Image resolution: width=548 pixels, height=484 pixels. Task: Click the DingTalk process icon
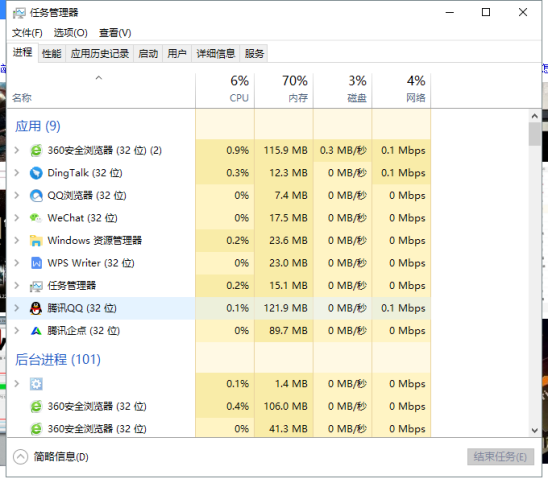(36, 173)
